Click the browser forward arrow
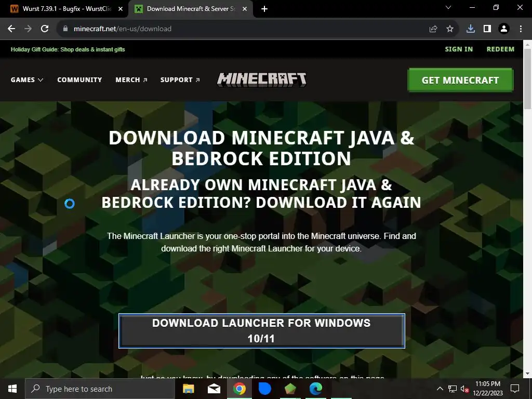 pos(28,29)
